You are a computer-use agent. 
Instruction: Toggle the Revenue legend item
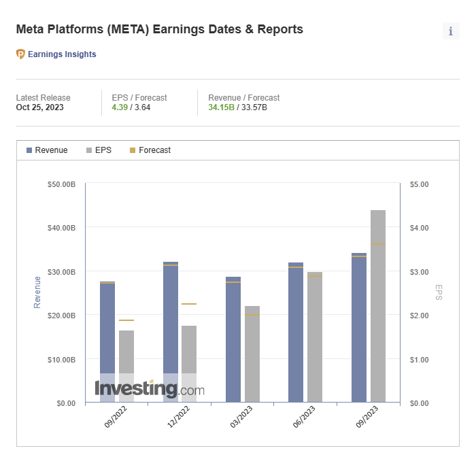(47, 150)
